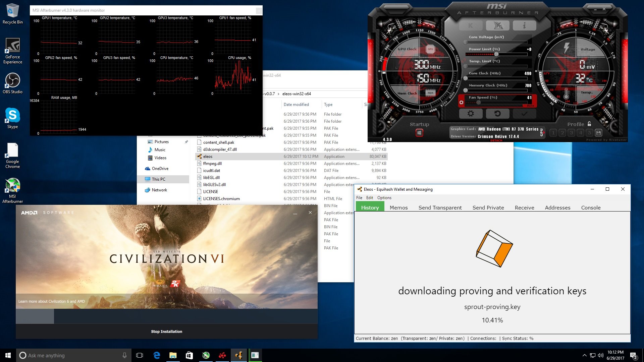
Task: Open the Windows Start menu
Action: coord(8,355)
